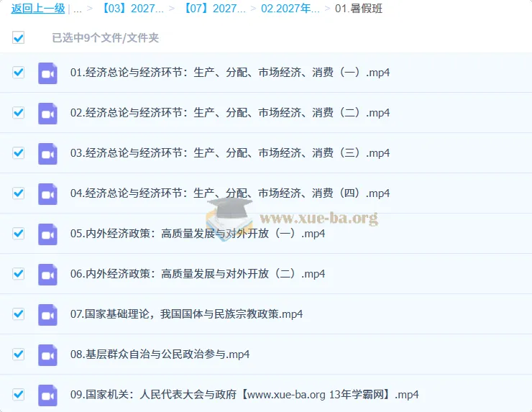Go back via 返回上一级 link
Image resolution: width=532 pixels, height=412 pixels.
(38, 9)
